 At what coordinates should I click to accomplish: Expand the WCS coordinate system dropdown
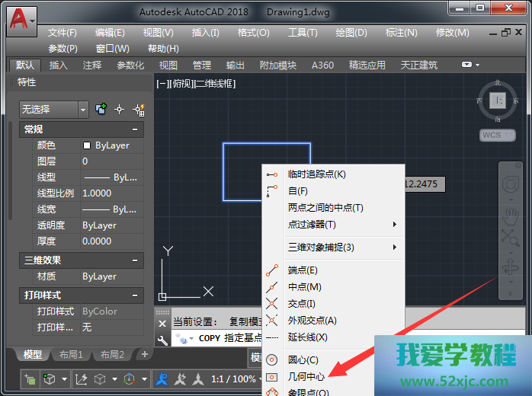point(496,135)
